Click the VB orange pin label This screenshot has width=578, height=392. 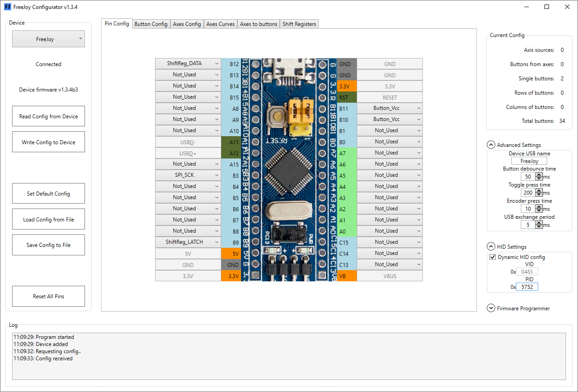coord(347,276)
